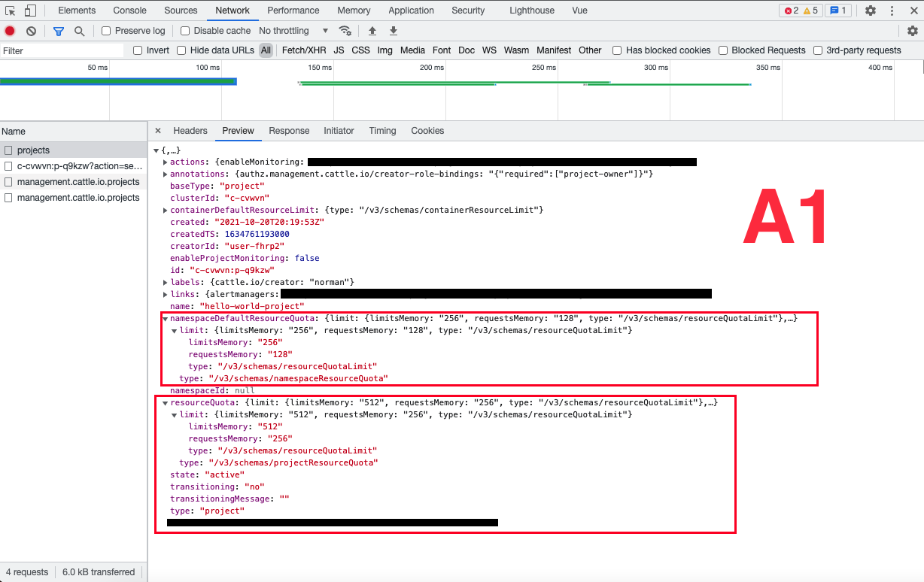Open network conditions settings
The image size is (924, 582).
[x=345, y=30]
